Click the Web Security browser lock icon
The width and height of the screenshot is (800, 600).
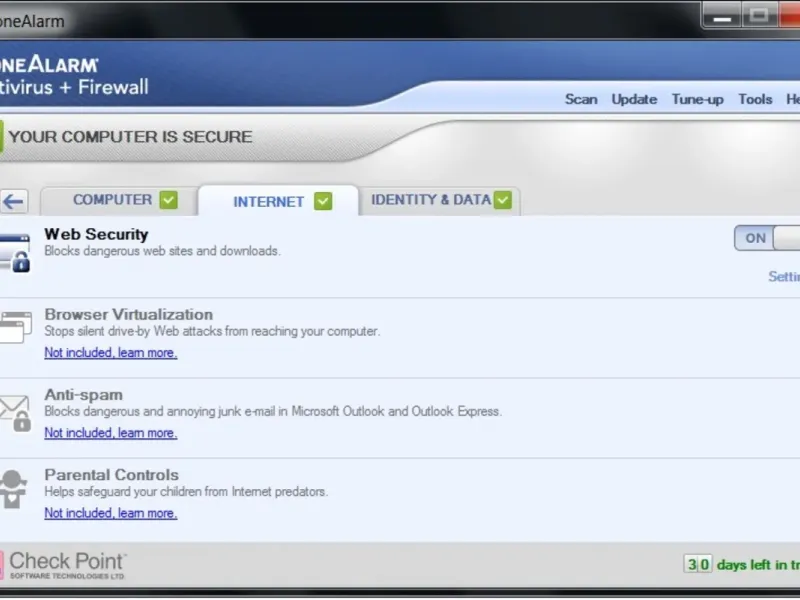(15, 253)
